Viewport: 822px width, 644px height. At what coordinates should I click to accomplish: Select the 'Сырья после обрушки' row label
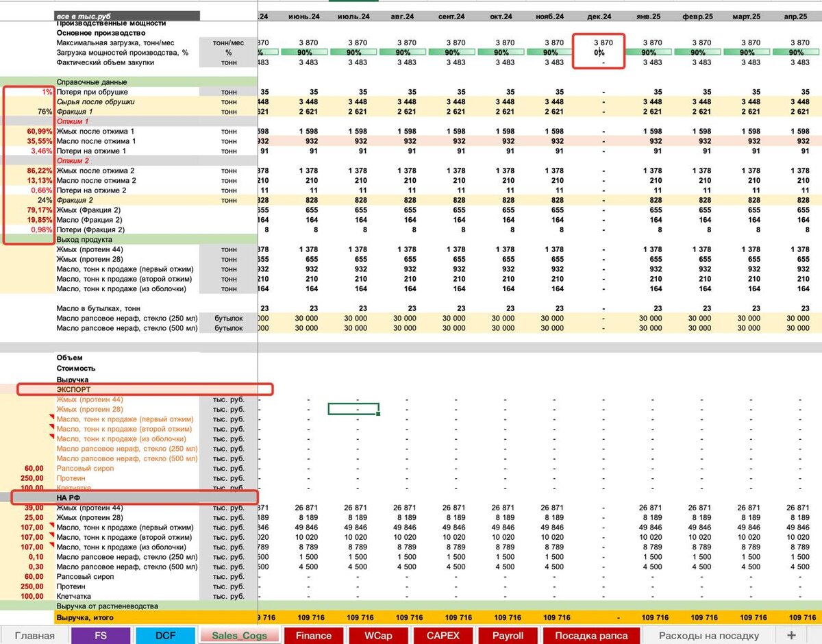point(95,101)
